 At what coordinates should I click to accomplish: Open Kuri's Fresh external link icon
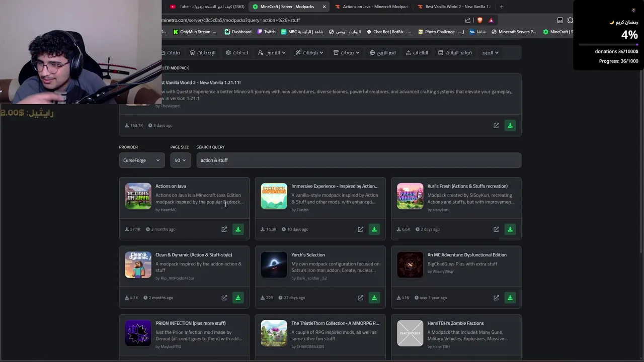point(496,229)
